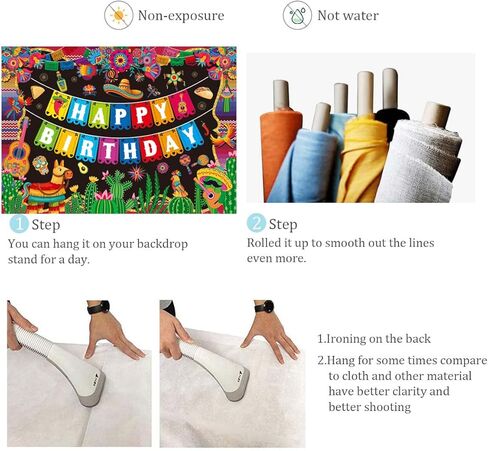Open the Happy Birthday backdrop image
The image size is (488, 451).
[x=119, y=130]
